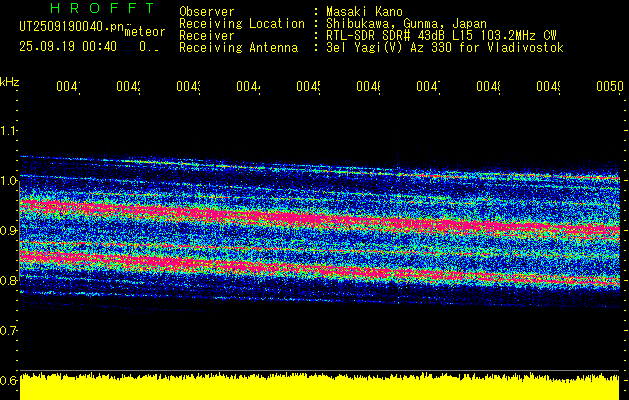The height and width of the screenshot is (400, 629).
Task: Click the 0.6 frequency axis tick
Action: point(10,381)
